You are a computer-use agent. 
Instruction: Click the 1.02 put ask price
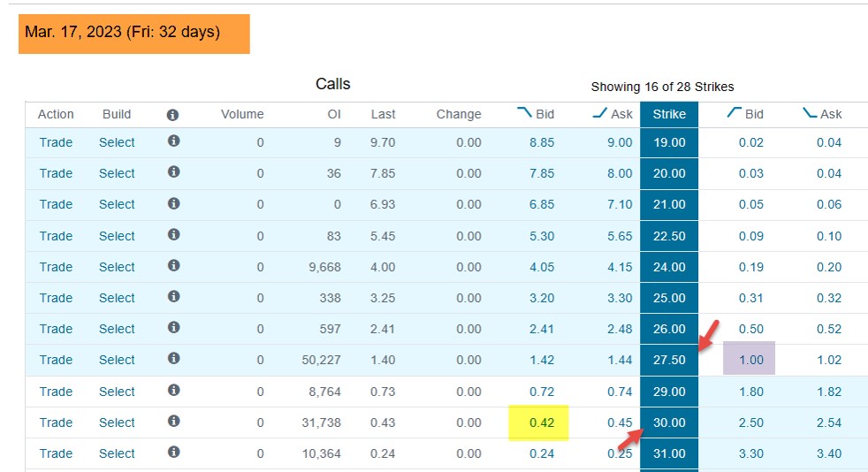829,360
